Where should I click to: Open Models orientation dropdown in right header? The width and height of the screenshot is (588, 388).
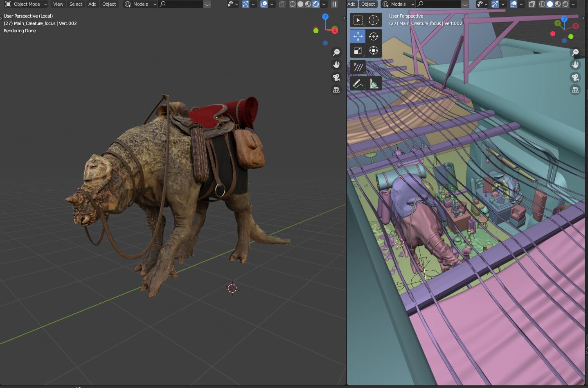click(398, 4)
